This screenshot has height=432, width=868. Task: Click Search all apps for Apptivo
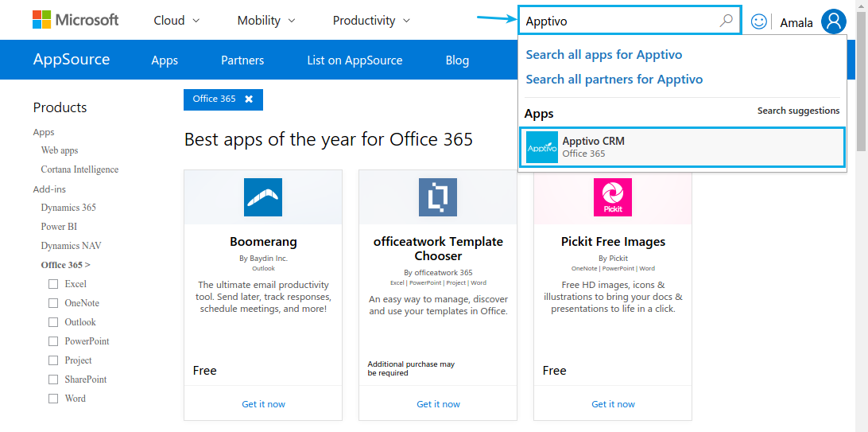604,55
